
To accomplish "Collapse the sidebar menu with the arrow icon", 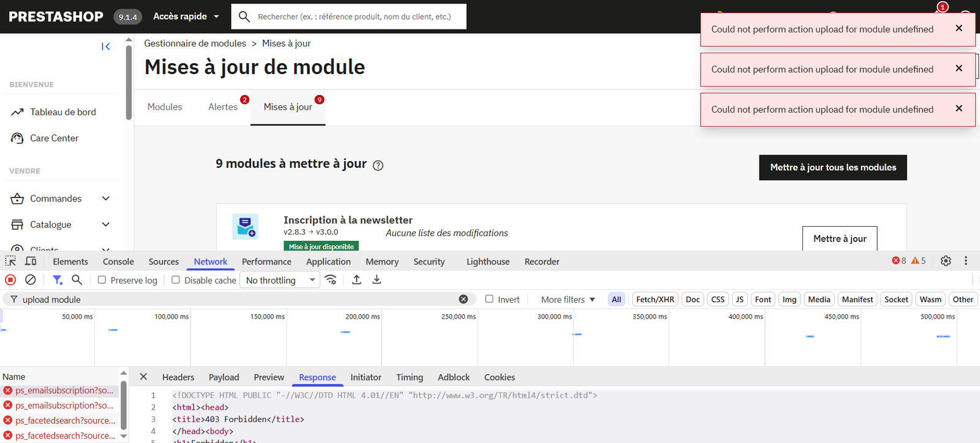I will (106, 47).
